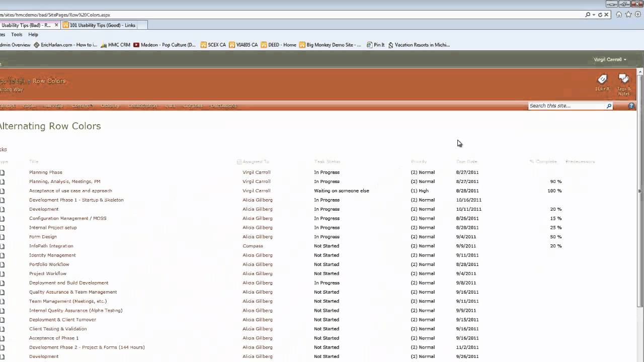The height and width of the screenshot is (362, 644).
Task: Click the address bar stop X icon
Action: pos(606,15)
